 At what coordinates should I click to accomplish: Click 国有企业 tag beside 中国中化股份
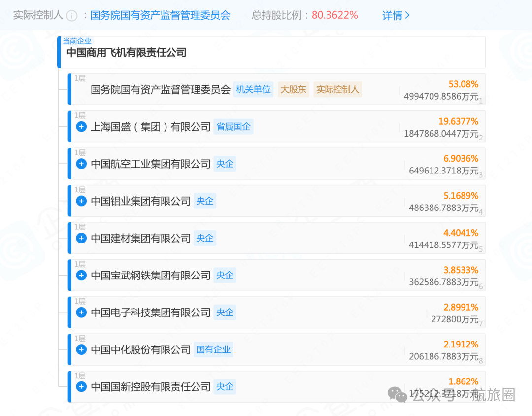(213, 349)
